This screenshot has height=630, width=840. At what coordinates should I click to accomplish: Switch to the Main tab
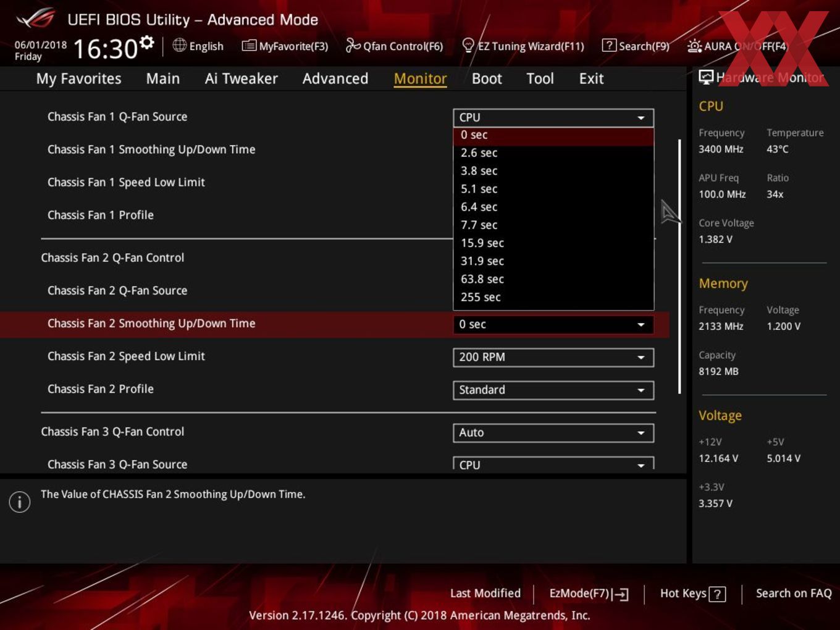(x=163, y=78)
